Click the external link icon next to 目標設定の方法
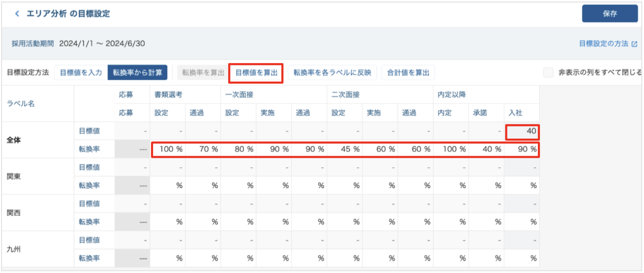644x273 pixels. [634, 44]
